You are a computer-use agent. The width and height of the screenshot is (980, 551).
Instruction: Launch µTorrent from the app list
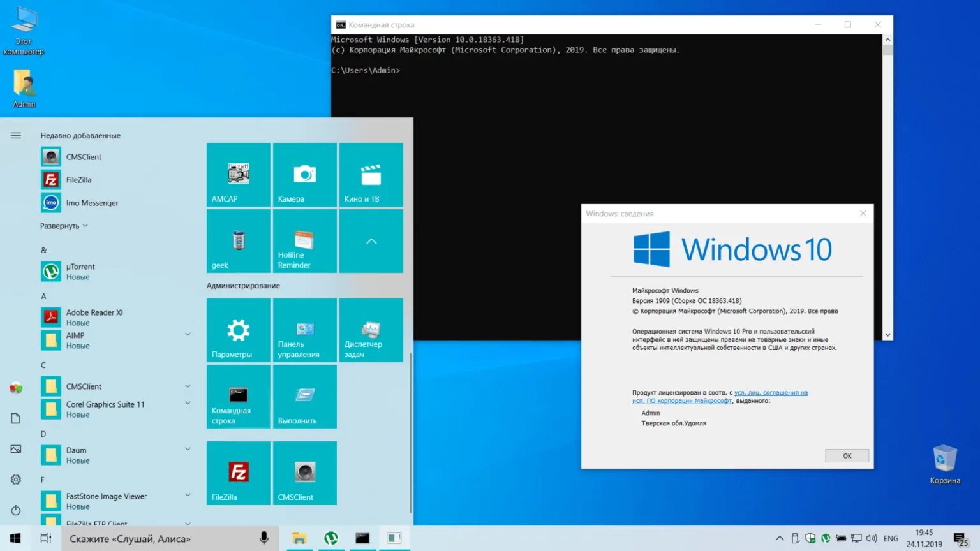coord(116,272)
